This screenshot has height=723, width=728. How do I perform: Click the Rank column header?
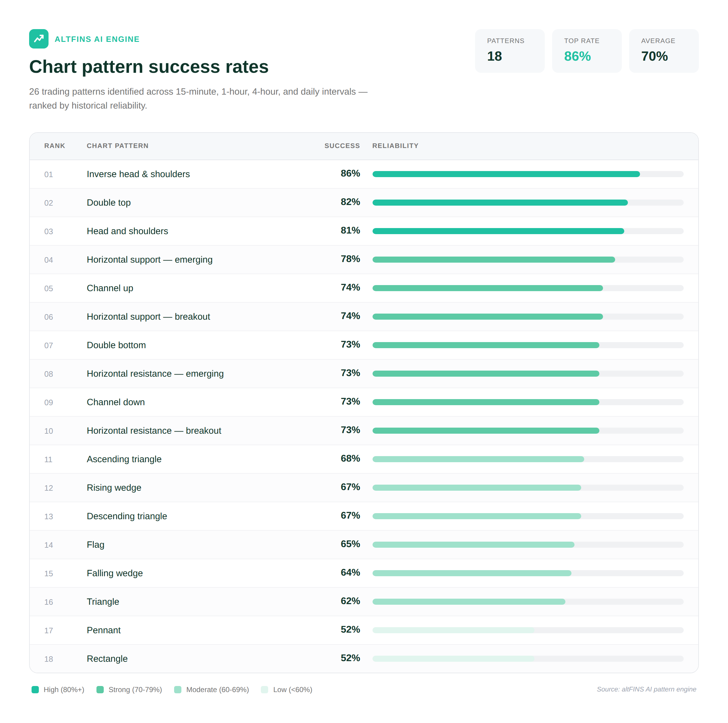point(55,146)
